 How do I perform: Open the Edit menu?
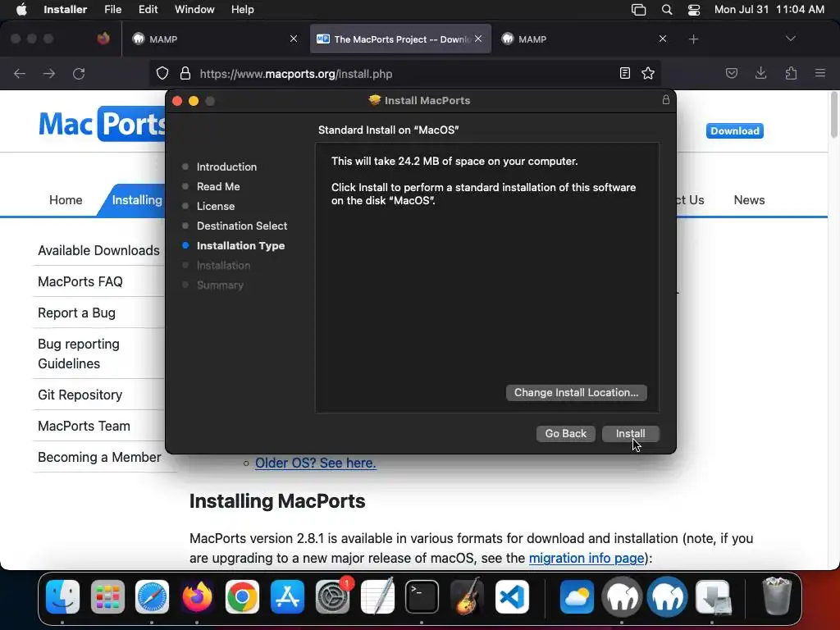pyautogui.click(x=148, y=10)
